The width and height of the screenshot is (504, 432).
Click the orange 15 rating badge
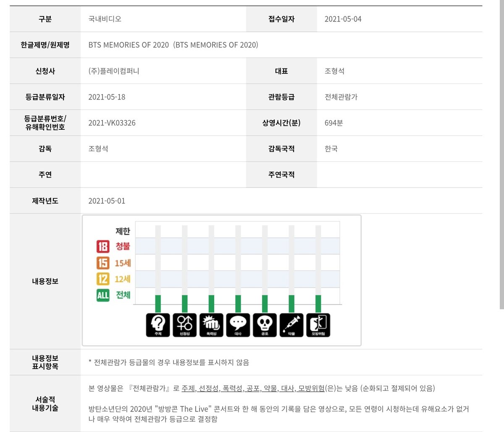pos(103,263)
